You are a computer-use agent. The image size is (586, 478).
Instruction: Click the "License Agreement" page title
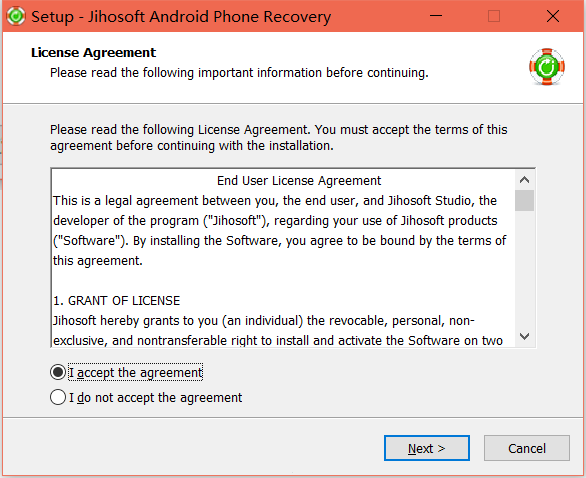[x=93, y=53]
